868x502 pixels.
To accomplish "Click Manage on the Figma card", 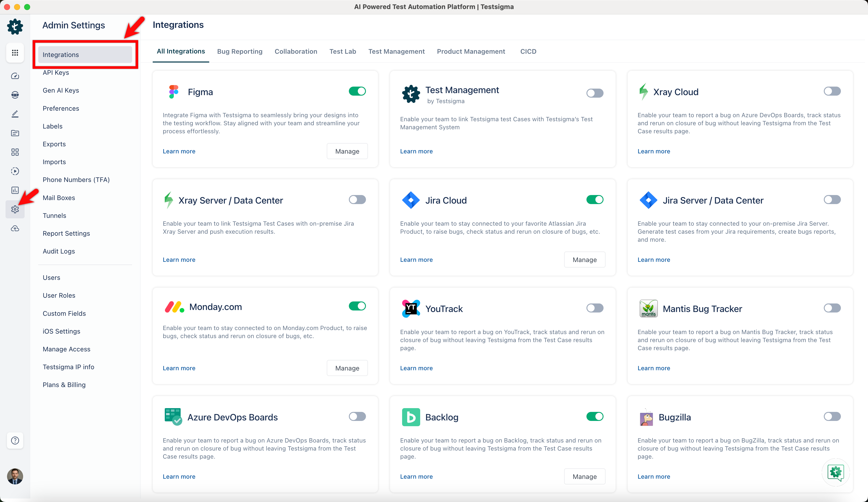I will [x=347, y=151].
